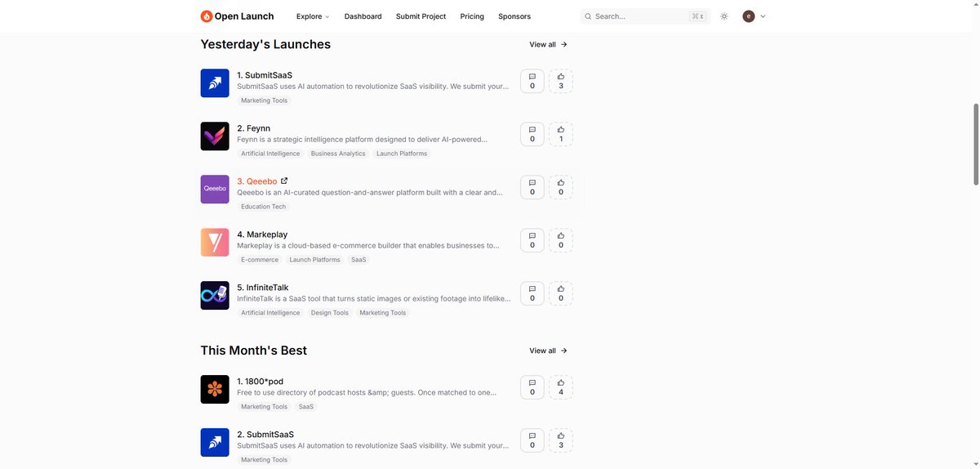
Task: Upvote 1800*pod
Action: 561,387
